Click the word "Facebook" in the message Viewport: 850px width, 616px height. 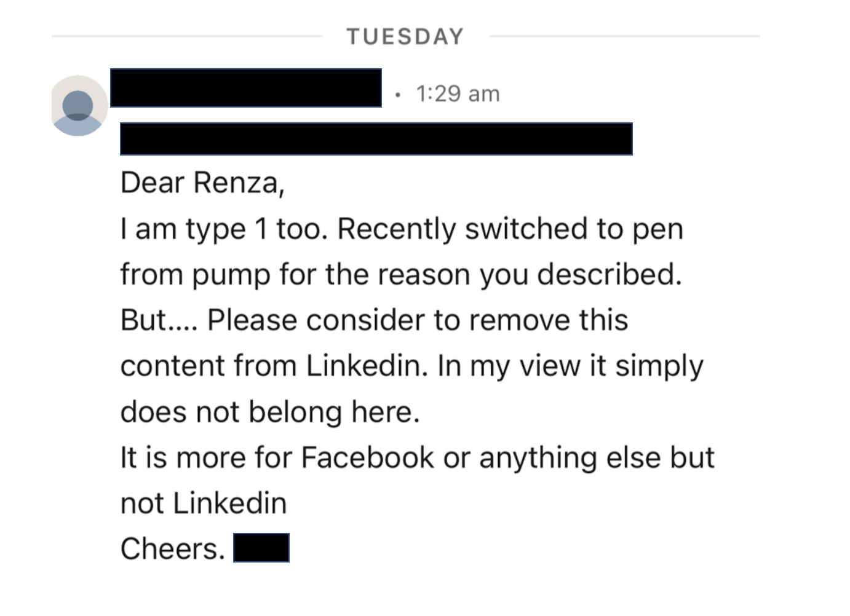click(x=368, y=457)
